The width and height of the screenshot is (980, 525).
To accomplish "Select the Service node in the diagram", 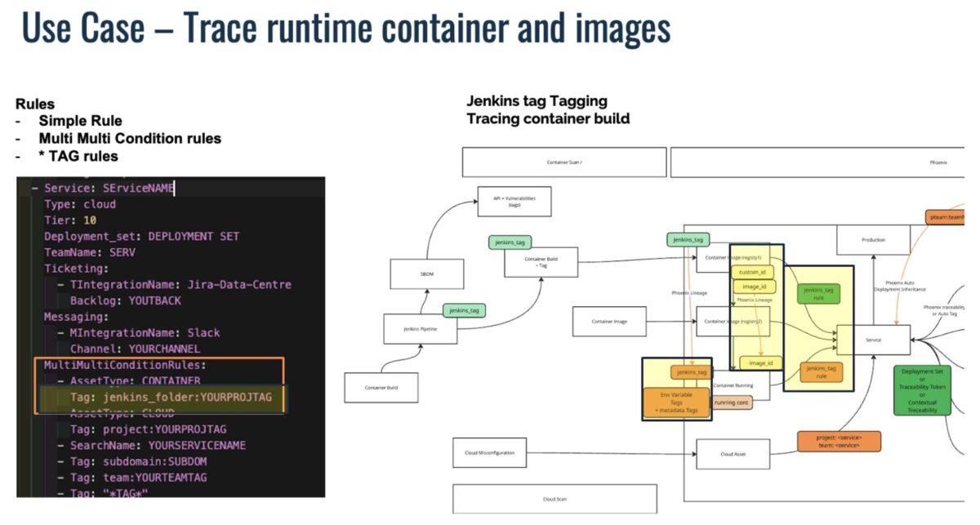I will [x=872, y=340].
